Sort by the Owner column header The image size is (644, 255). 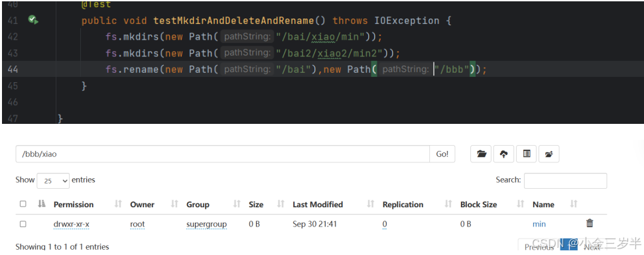pyautogui.click(x=142, y=204)
